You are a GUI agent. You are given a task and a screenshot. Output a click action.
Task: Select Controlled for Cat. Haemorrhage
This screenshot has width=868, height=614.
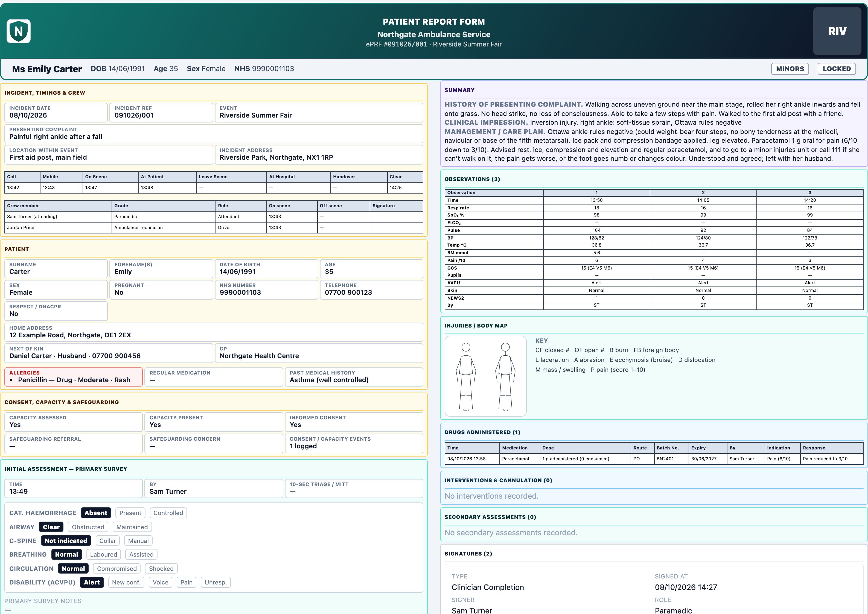click(x=168, y=513)
